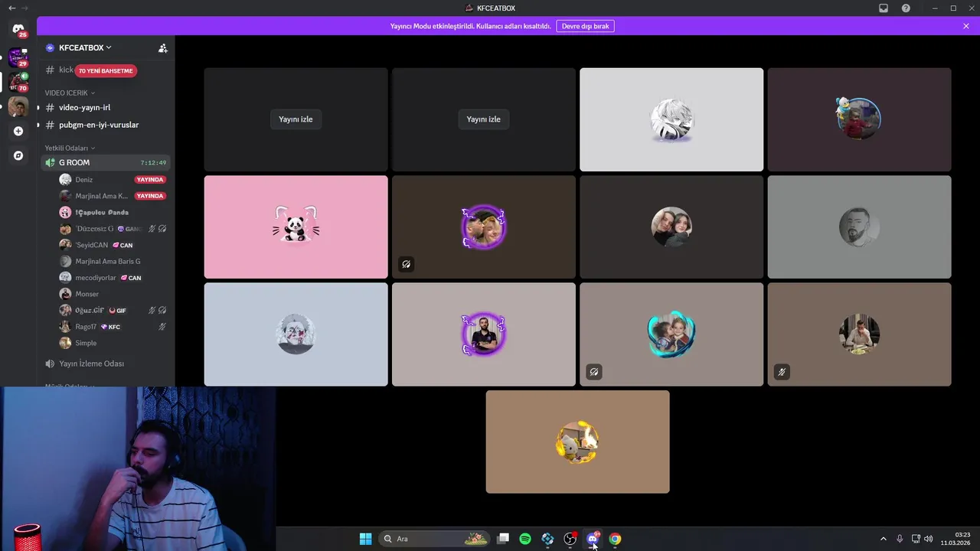Open Discord inbox icon in title bar
Image resolution: width=980 pixels, height=551 pixels.
(x=884, y=8)
